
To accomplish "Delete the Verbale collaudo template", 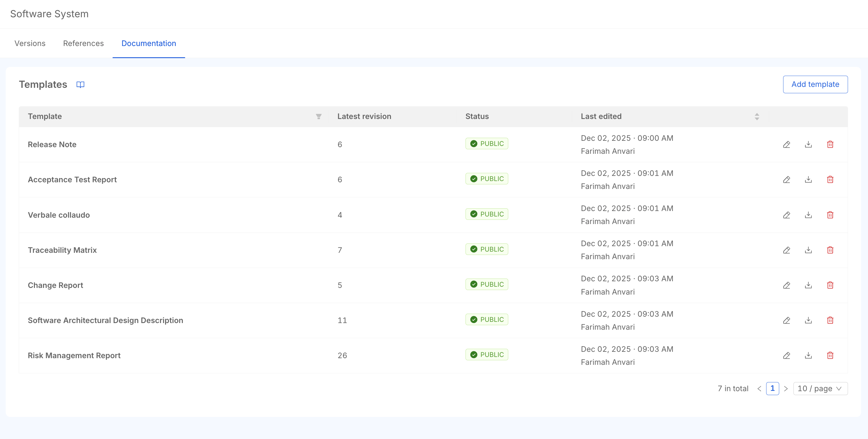I will point(830,214).
